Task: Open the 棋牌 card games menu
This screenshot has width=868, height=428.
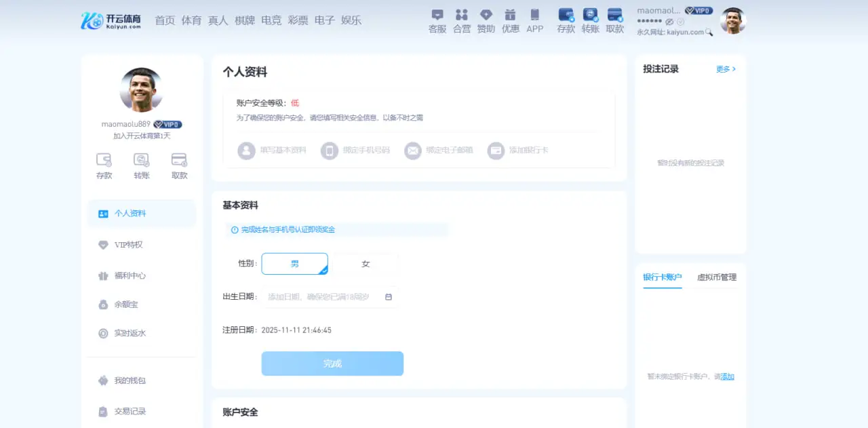Action: pos(245,20)
